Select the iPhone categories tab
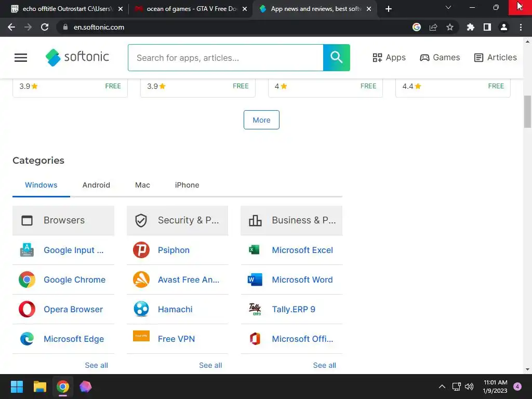Viewport: 532px width, 399px height. [x=187, y=185]
